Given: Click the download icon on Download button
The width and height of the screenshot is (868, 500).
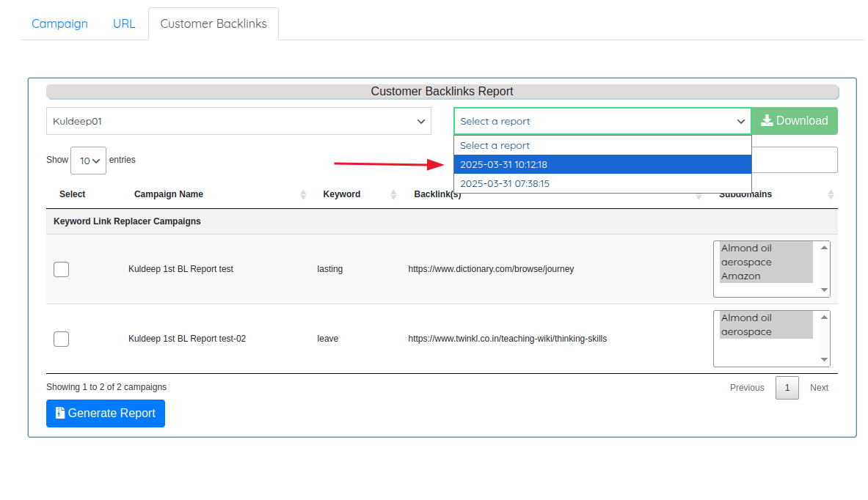Looking at the screenshot, I should click(767, 120).
